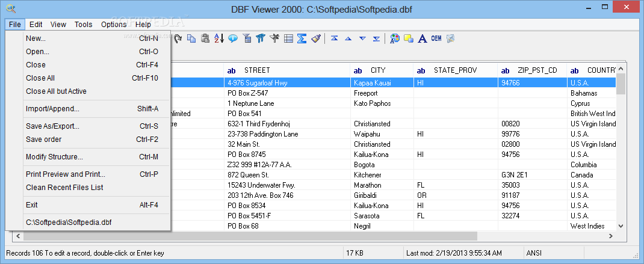
Task: Click the A-Z sort toolbar icon
Action: pyautogui.click(x=219, y=38)
